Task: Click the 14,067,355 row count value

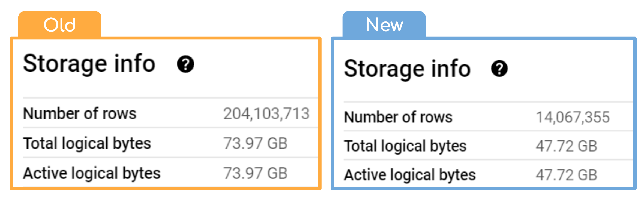Action: click(573, 117)
